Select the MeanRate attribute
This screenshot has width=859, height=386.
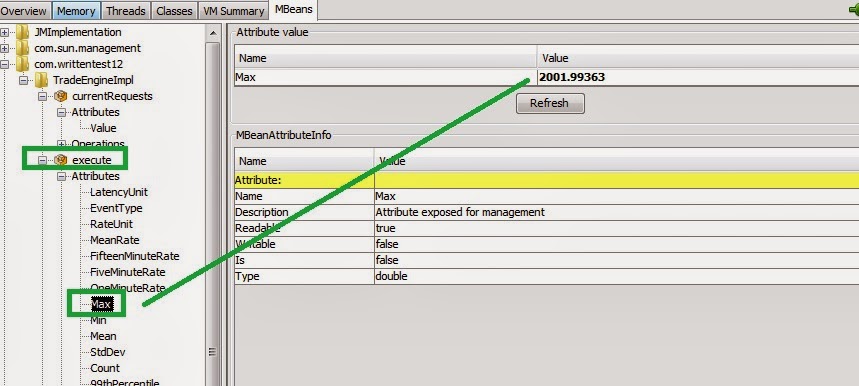point(114,240)
